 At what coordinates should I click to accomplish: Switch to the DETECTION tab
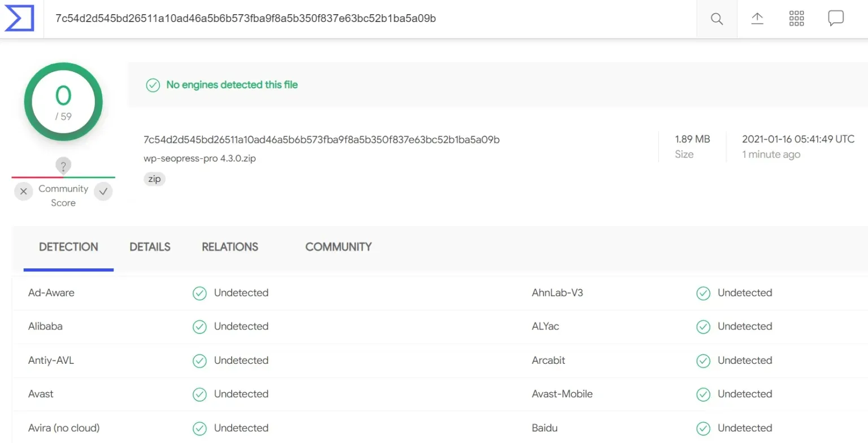(x=68, y=247)
